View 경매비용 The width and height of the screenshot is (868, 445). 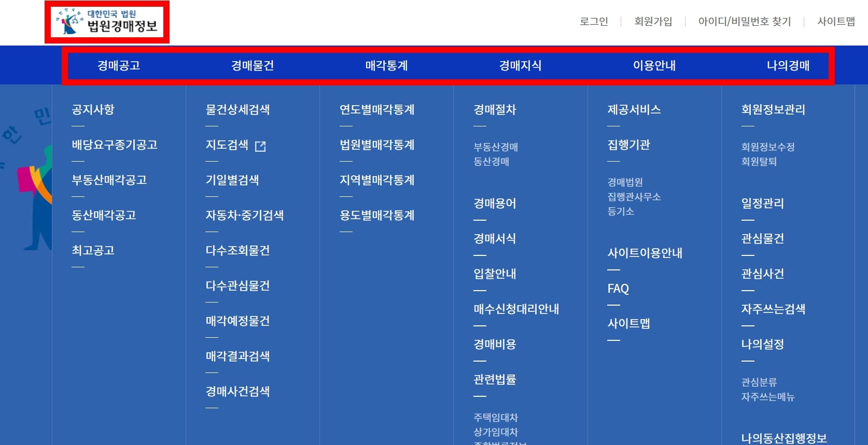pos(495,344)
